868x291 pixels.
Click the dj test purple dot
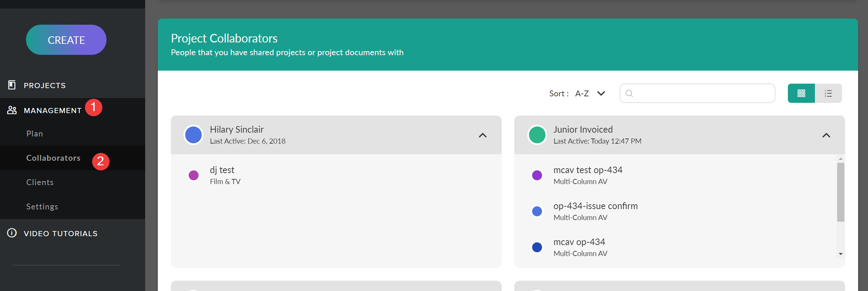coord(194,175)
